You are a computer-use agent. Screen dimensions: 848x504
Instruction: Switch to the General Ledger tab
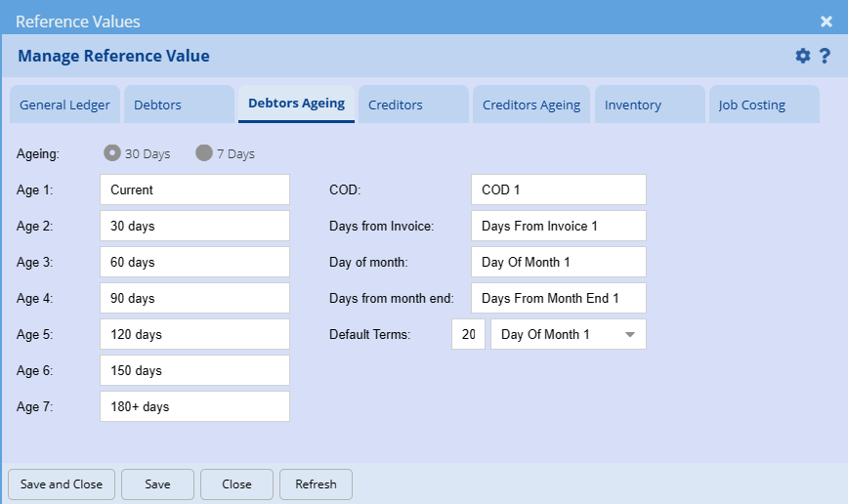[64, 105]
